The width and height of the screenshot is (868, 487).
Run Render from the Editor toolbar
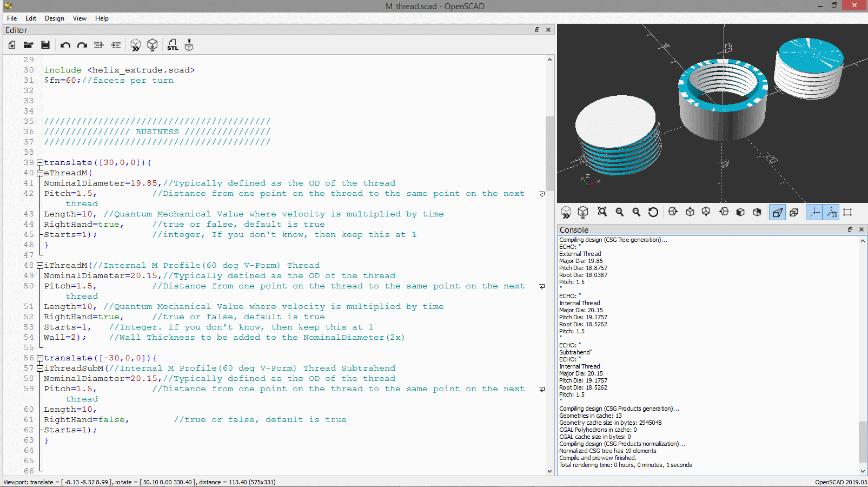[x=153, y=45]
